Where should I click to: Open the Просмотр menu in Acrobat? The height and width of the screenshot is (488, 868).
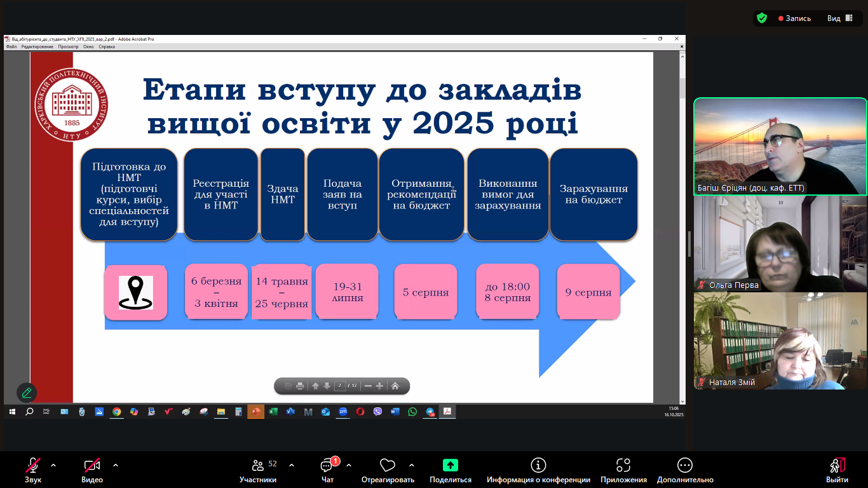[68, 47]
